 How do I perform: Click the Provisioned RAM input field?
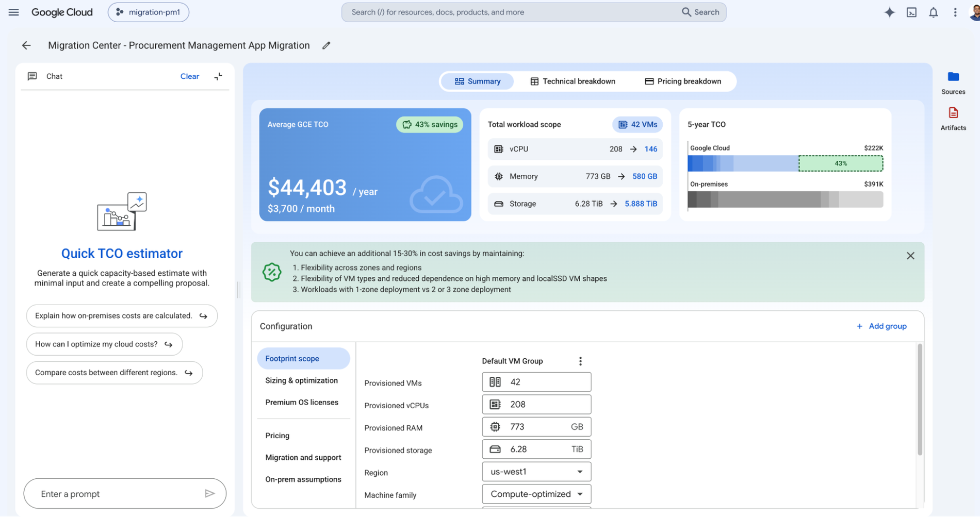[536, 427]
